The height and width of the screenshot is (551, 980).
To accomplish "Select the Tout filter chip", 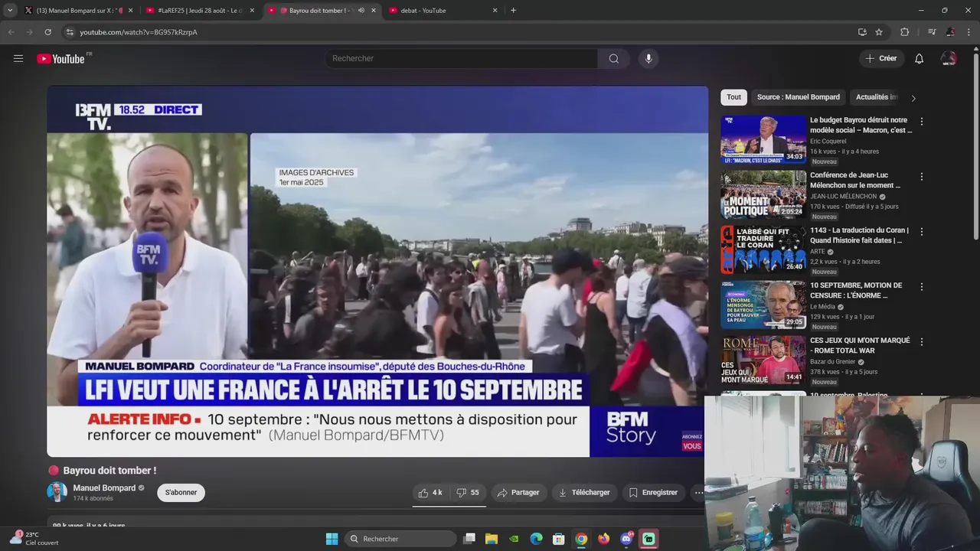I will pos(733,97).
